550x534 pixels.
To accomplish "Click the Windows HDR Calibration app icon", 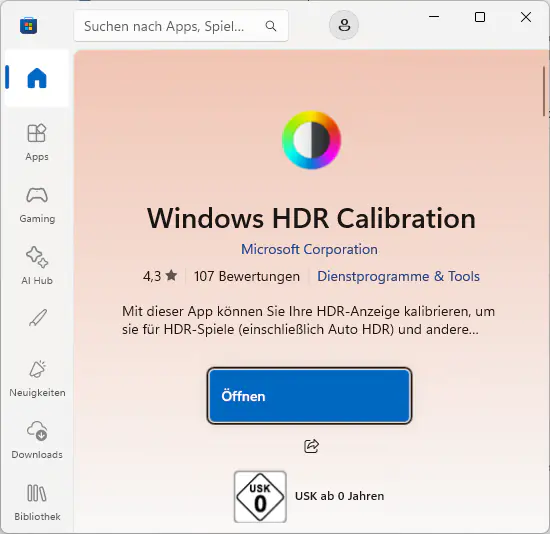I will 311,140.
